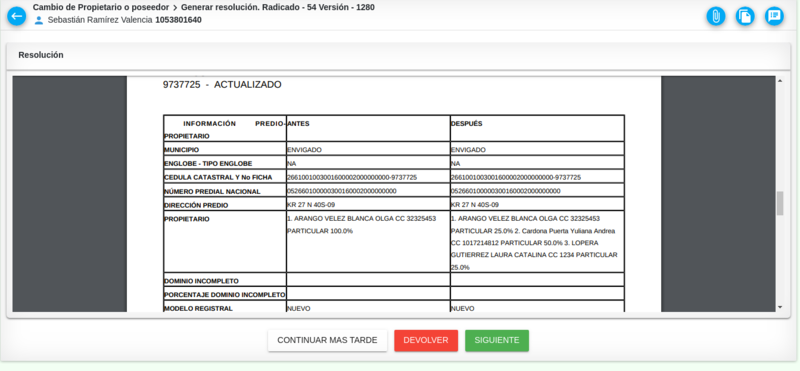Click 'DOMINIO INCOMPLETO' row label
The image size is (800, 371).
click(x=201, y=281)
